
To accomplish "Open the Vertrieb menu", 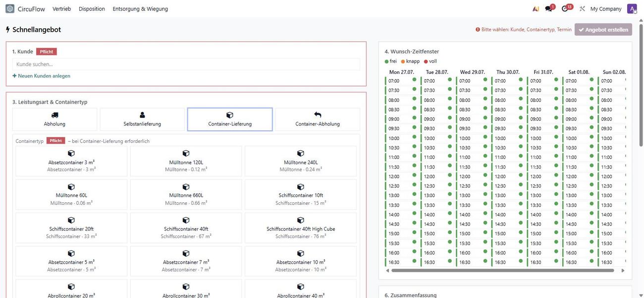I will point(61,9).
